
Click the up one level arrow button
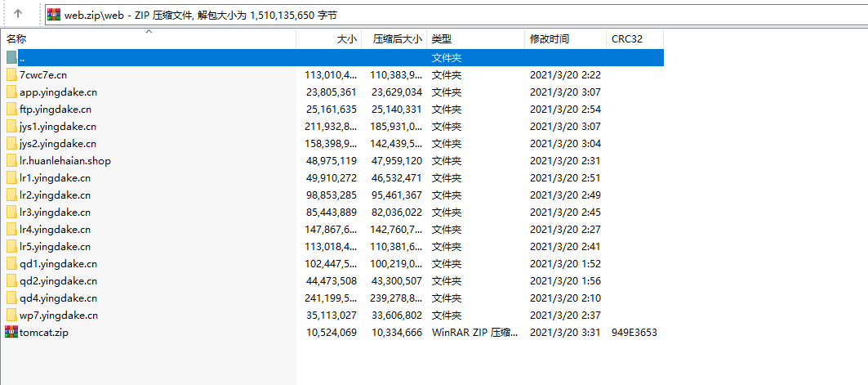(18, 14)
